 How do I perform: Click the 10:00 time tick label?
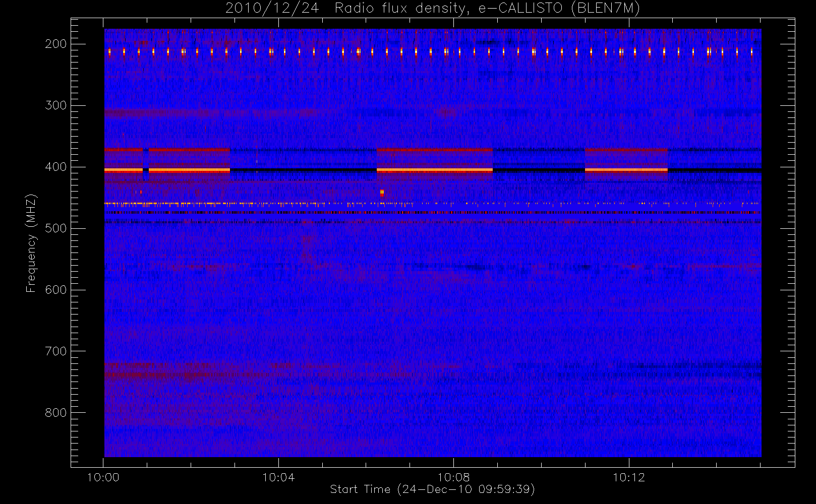(x=103, y=477)
